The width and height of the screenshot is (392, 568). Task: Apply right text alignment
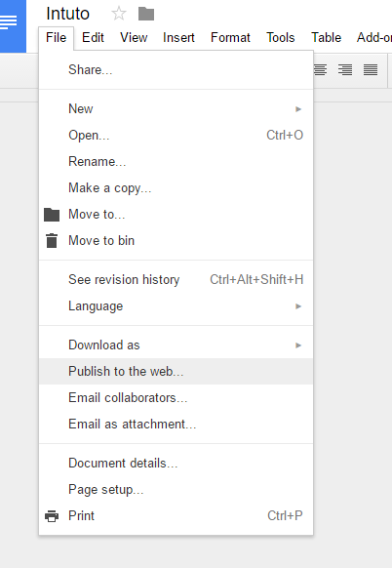click(345, 69)
